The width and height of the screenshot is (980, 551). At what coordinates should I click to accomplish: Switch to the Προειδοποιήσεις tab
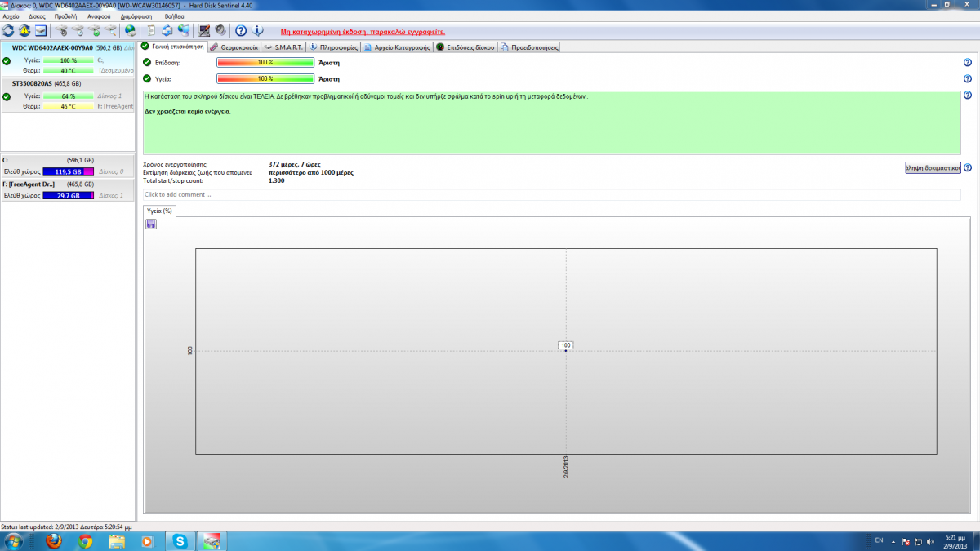529,47
